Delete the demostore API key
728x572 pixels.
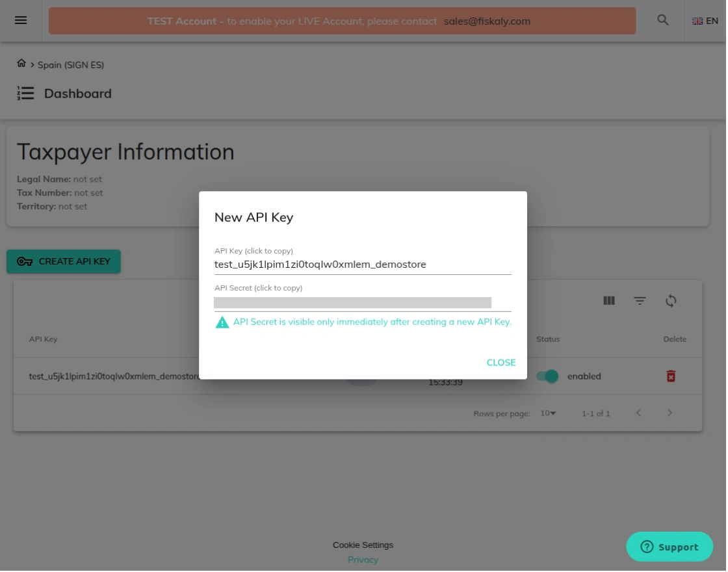(672, 376)
